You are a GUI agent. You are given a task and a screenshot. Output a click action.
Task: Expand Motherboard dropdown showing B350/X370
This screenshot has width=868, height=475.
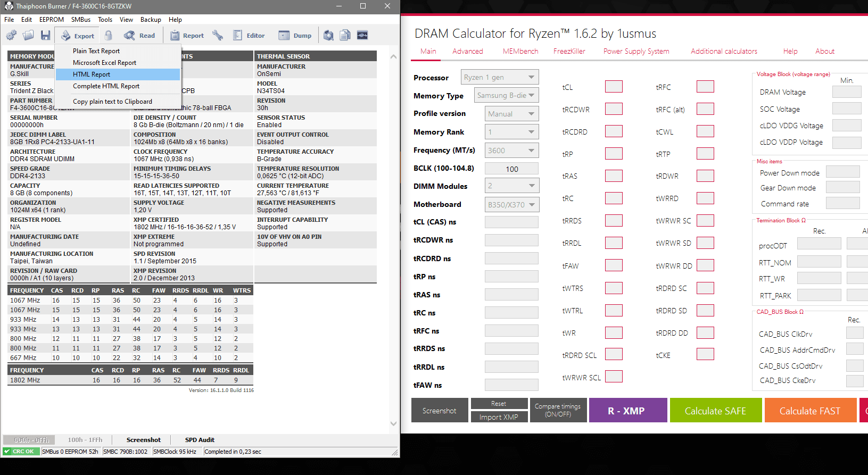point(512,204)
